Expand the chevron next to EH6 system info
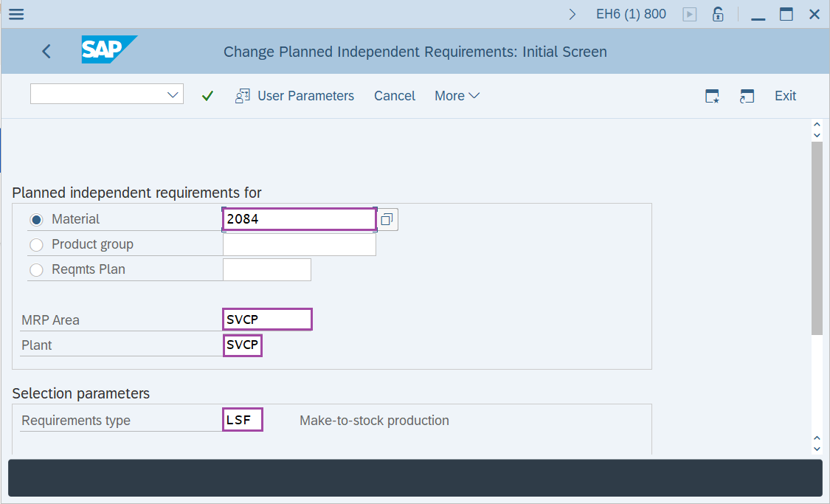The image size is (830, 504). [x=573, y=14]
